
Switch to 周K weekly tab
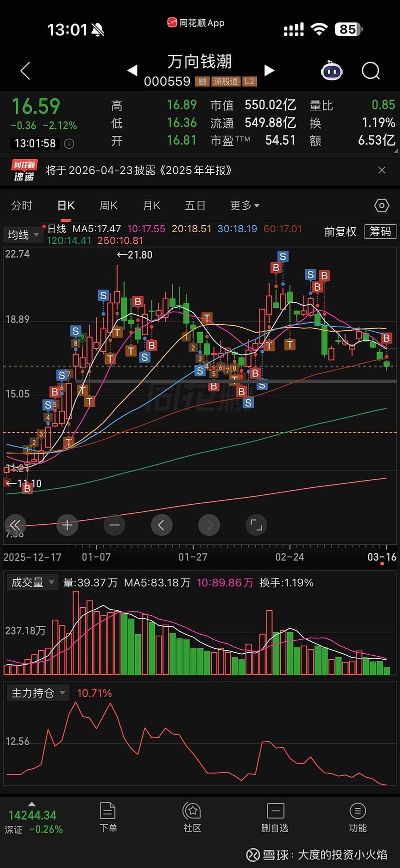click(x=108, y=206)
